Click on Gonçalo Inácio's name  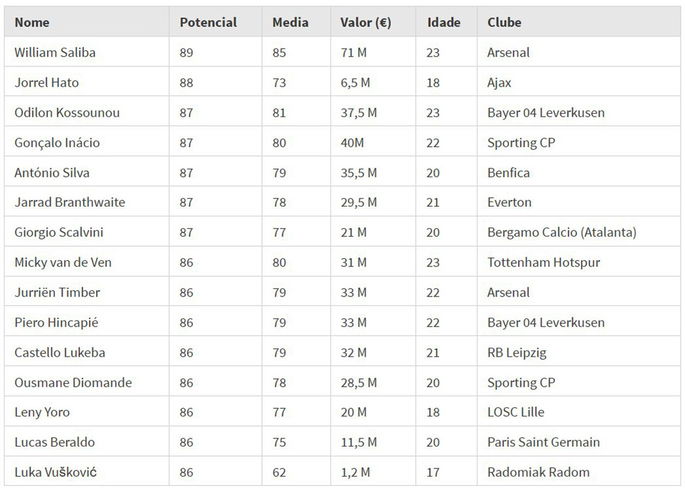pyautogui.click(x=58, y=142)
